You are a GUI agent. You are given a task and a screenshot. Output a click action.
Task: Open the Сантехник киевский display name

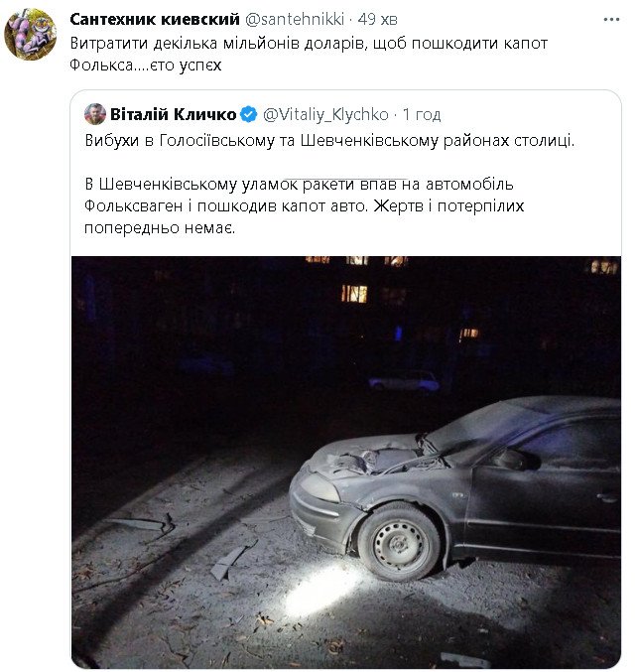coord(155,19)
